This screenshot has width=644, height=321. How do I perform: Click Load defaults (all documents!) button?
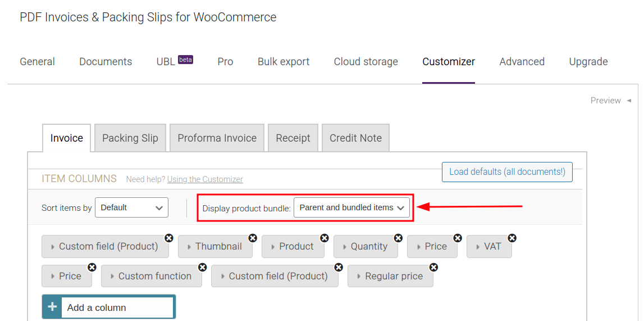click(x=507, y=172)
